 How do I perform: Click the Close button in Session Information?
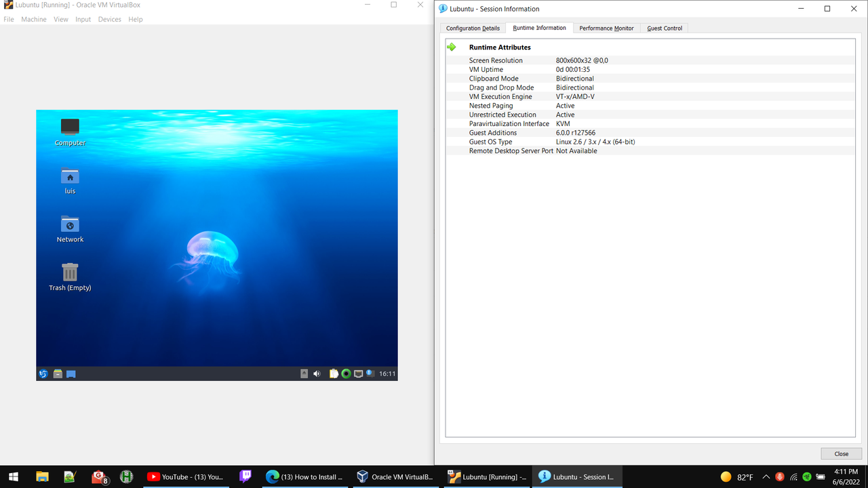(x=841, y=453)
